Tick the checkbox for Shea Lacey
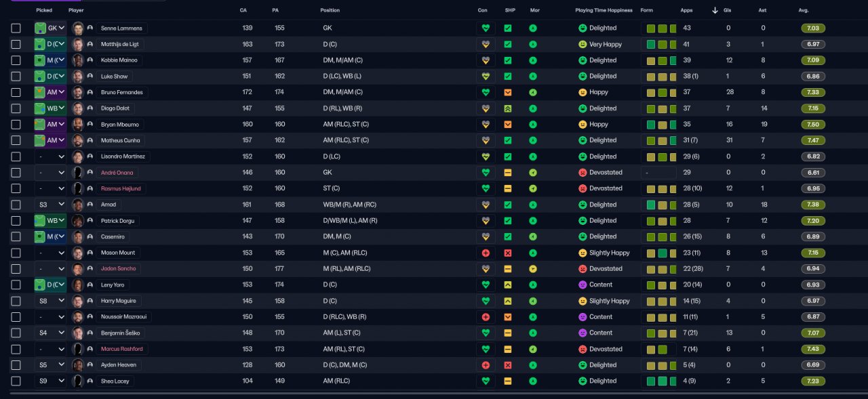This screenshot has width=868, height=399. (x=16, y=381)
